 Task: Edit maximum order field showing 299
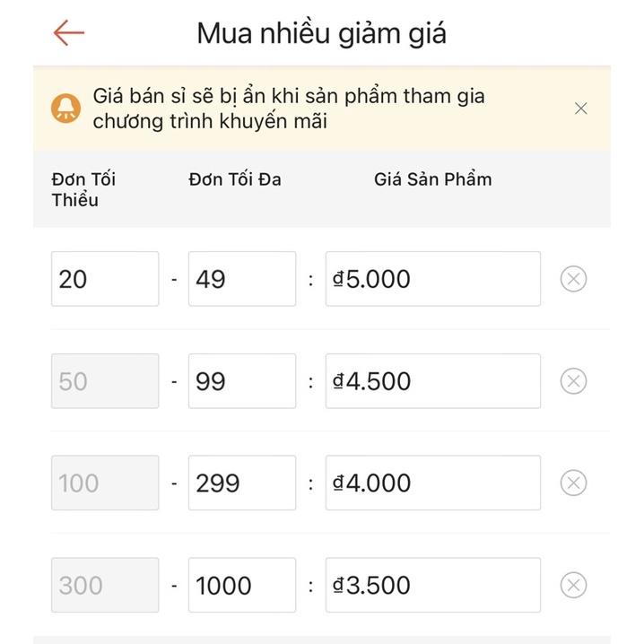[x=242, y=483]
